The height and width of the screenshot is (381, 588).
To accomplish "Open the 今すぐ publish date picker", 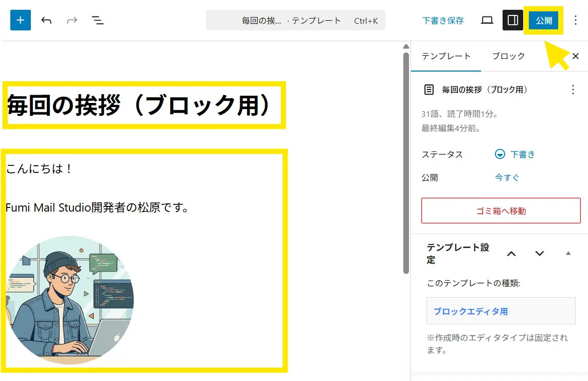I will (507, 178).
